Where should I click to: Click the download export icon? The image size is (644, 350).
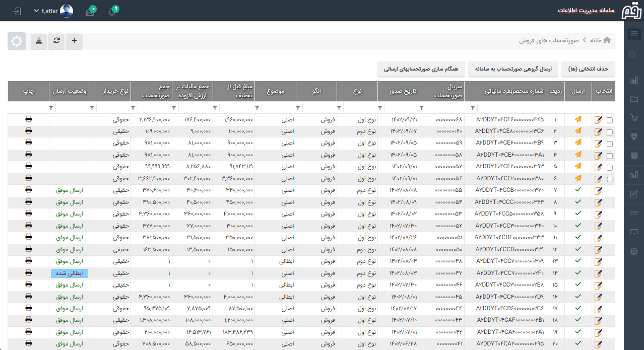[39, 41]
